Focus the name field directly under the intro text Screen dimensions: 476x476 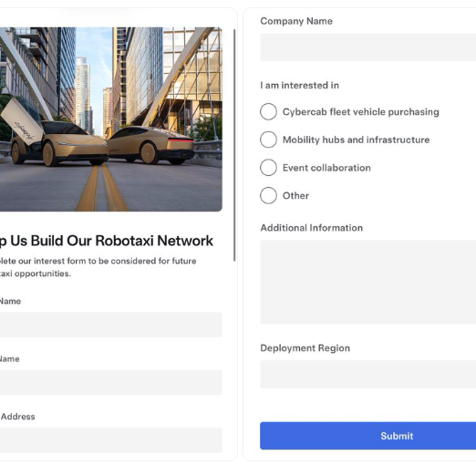tap(111, 325)
